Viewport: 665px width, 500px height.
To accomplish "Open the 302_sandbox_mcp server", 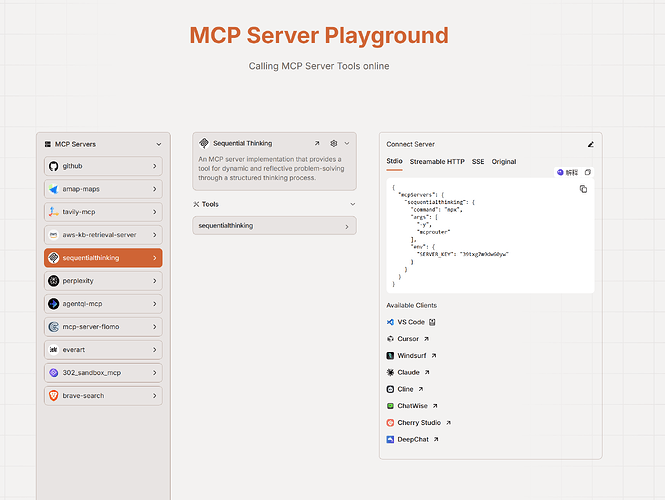I will coord(103,372).
